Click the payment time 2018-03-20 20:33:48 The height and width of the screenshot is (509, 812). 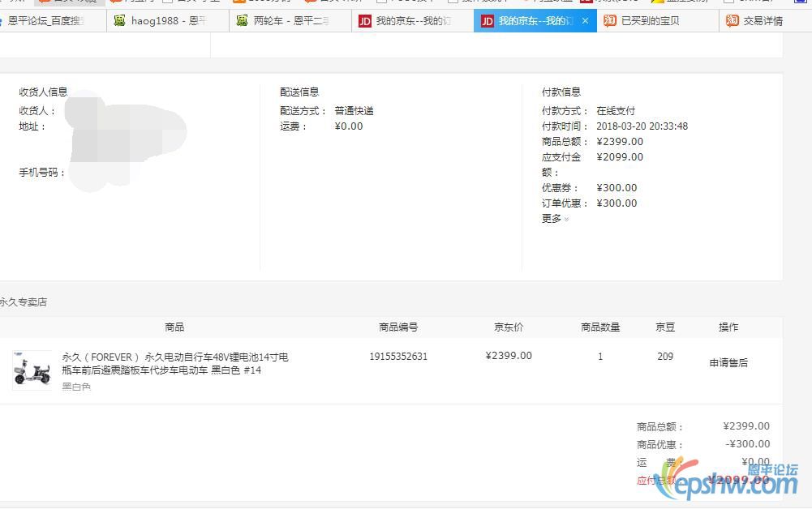(x=642, y=126)
